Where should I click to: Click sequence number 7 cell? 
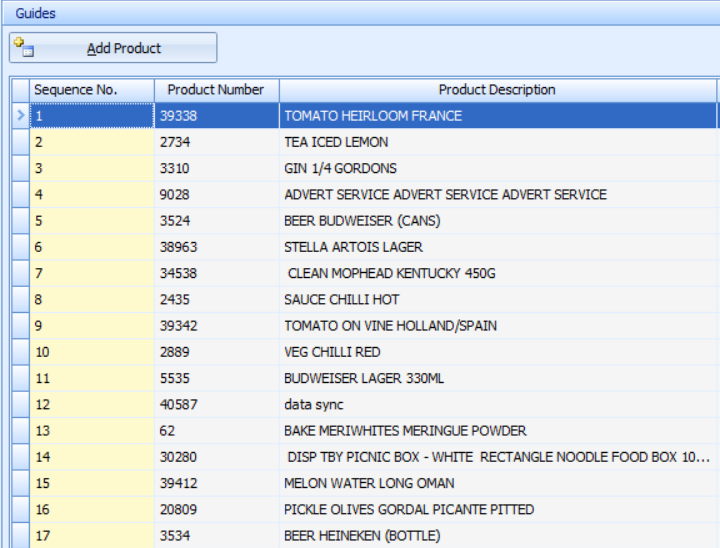(91, 273)
